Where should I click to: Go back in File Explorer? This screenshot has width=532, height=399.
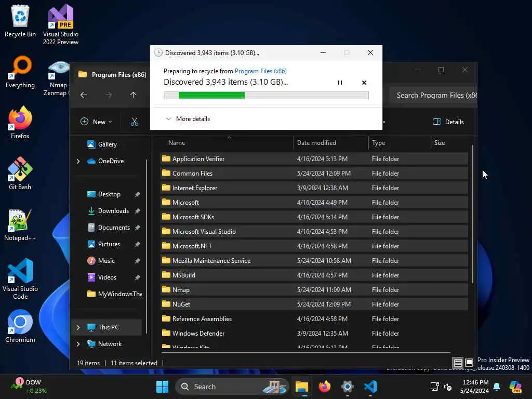pos(84,95)
